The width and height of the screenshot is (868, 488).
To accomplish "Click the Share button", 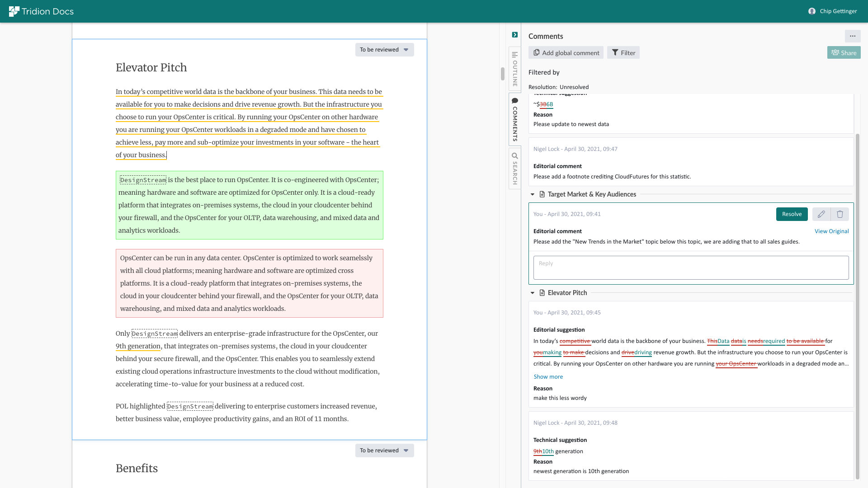I will (844, 53).
